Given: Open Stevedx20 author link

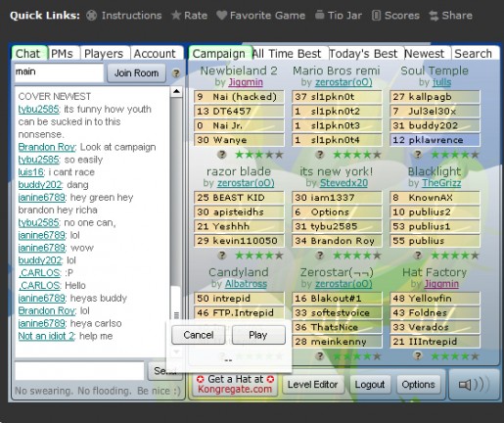Looking at the screenshot, I should pos(344,183).
